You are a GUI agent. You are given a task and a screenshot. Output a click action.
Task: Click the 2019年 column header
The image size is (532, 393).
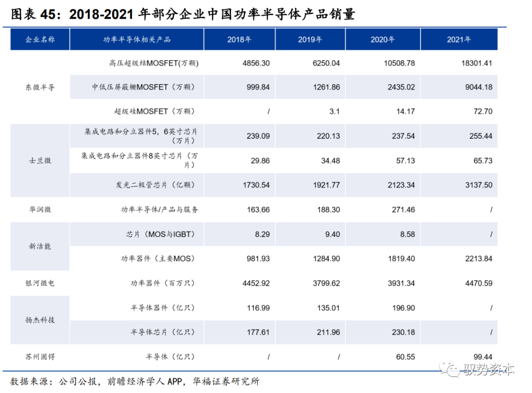coord(310,39)
